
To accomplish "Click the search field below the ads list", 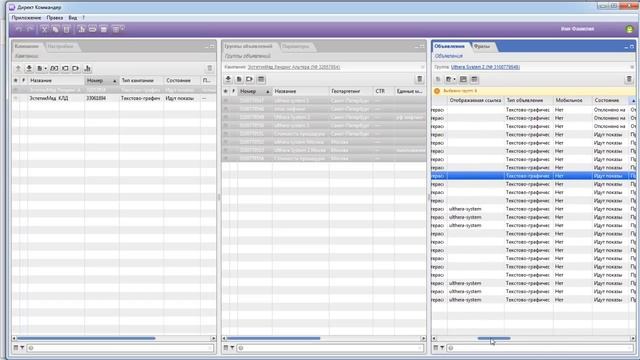I will pos(540,348).
